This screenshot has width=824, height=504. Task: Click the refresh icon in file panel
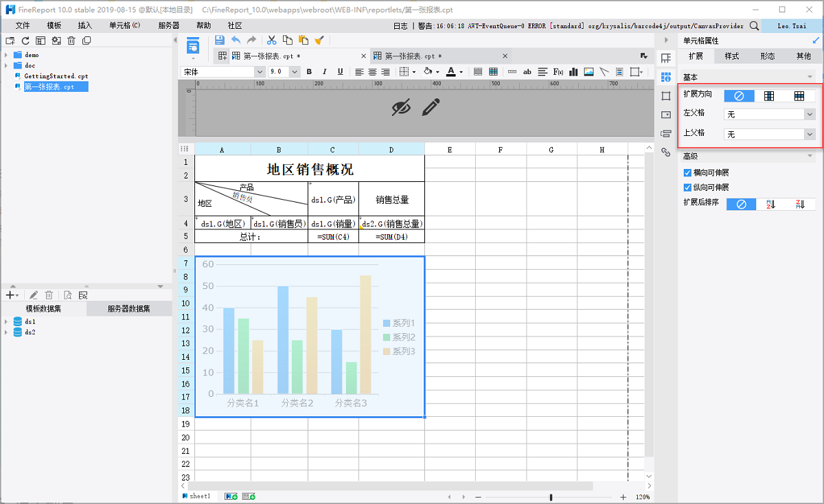[25, 41]
